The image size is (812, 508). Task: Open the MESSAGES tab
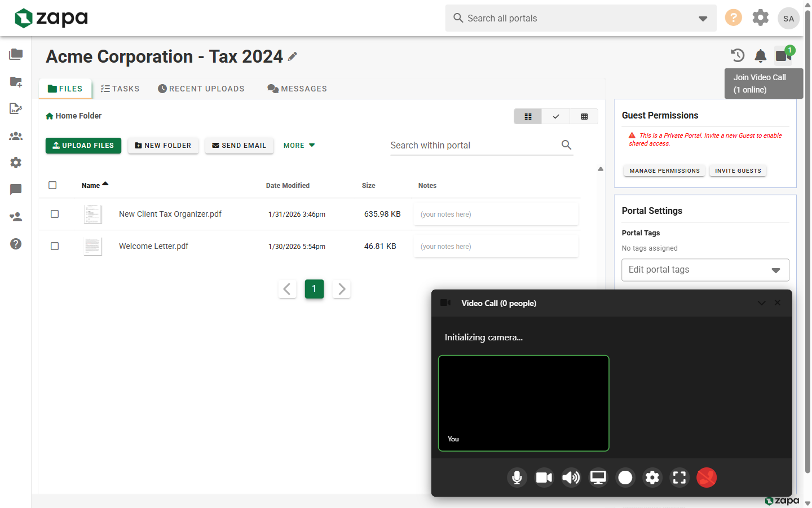click(x=297, y=89)
